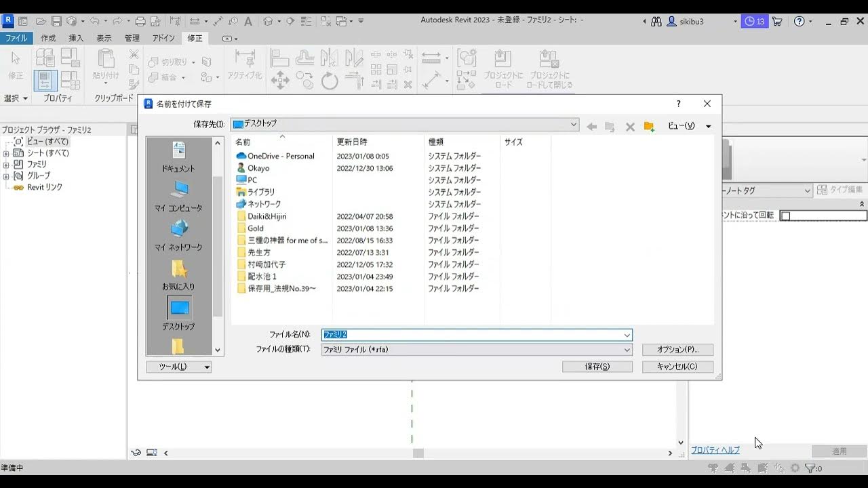Click the delete X icon in dialog toolbar

pos(630,126)
